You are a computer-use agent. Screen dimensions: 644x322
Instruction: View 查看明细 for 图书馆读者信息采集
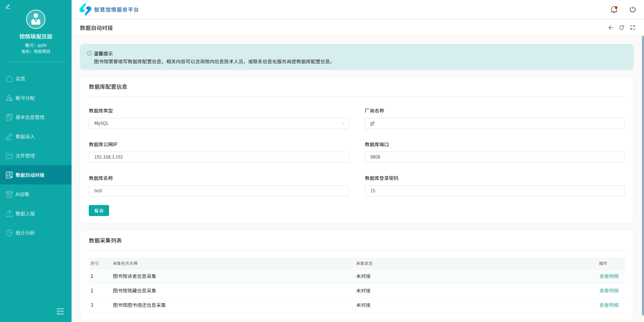609,276
